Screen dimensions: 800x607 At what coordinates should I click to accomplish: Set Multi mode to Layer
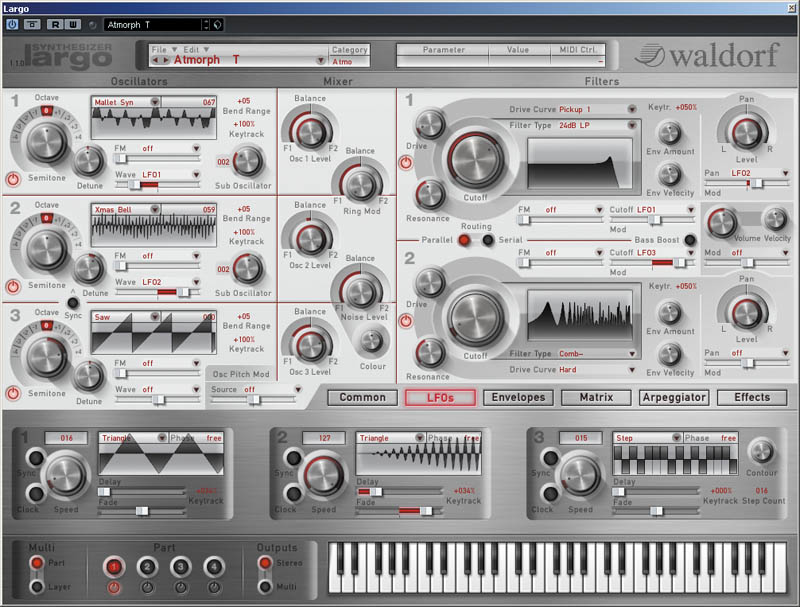coord(37,586)
